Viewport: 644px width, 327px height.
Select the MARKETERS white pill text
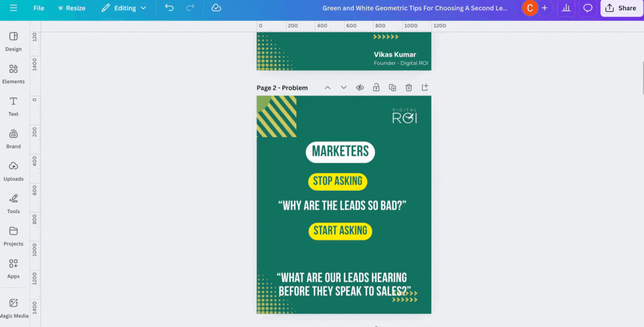340,152
